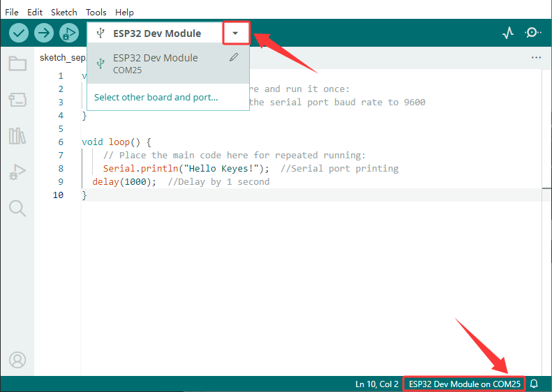The width and height of the screenshot is (552, 392).
Task: Select ESP32 Dev Module COM25 entry
Action: (x=168, y=63)
